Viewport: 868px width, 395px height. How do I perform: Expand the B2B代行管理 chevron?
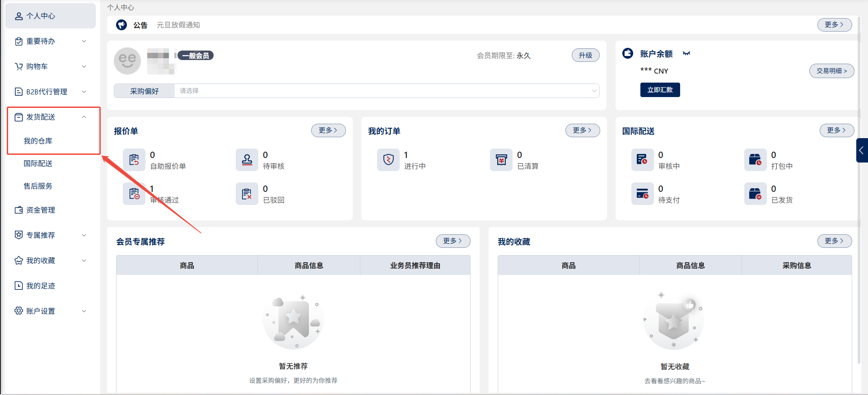click(x=84, y=92)
